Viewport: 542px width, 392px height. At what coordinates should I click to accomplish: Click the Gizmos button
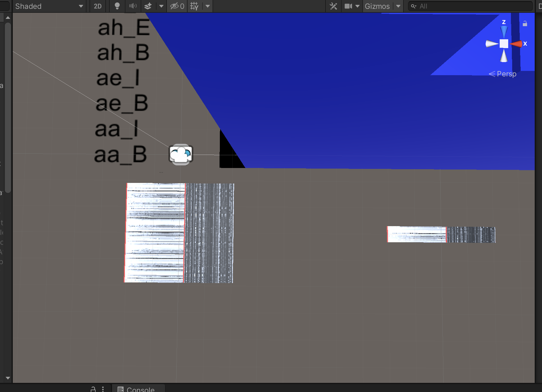click(377, 6)
